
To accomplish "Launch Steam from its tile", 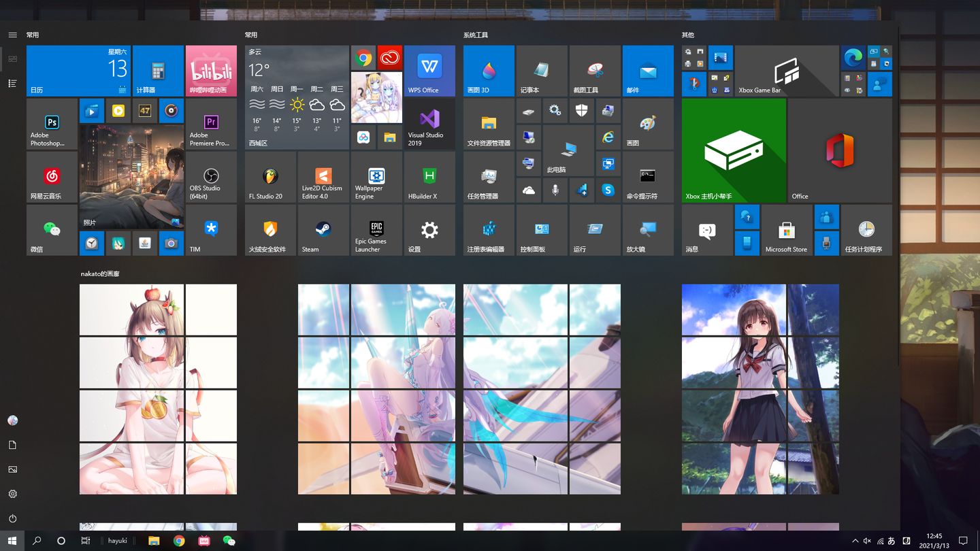I will pos(323,230).
